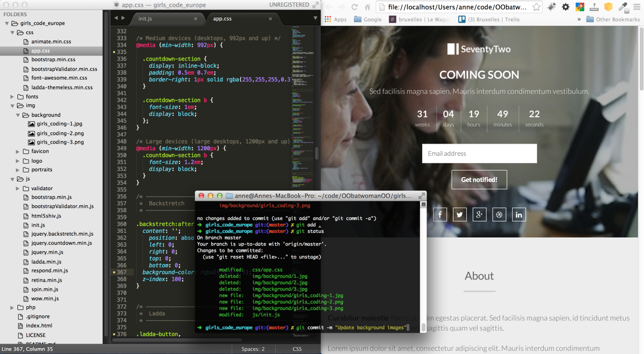
Task: Expand the portraits folder
Action: (17, 170)
